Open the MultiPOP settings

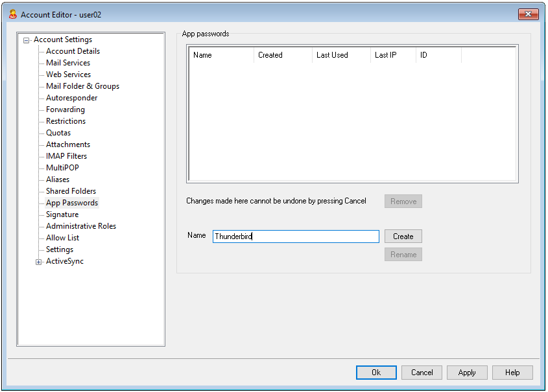tap(62, 168)
